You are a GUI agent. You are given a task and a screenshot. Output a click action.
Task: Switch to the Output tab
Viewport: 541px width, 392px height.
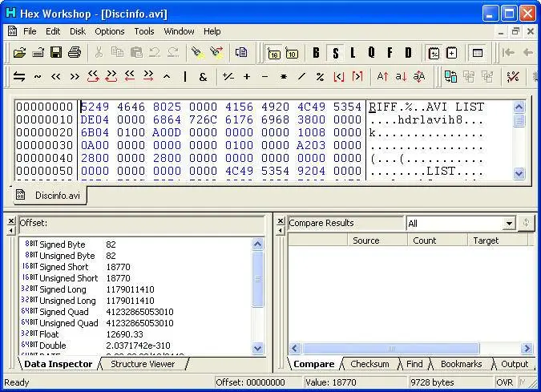tap(515, 364)
